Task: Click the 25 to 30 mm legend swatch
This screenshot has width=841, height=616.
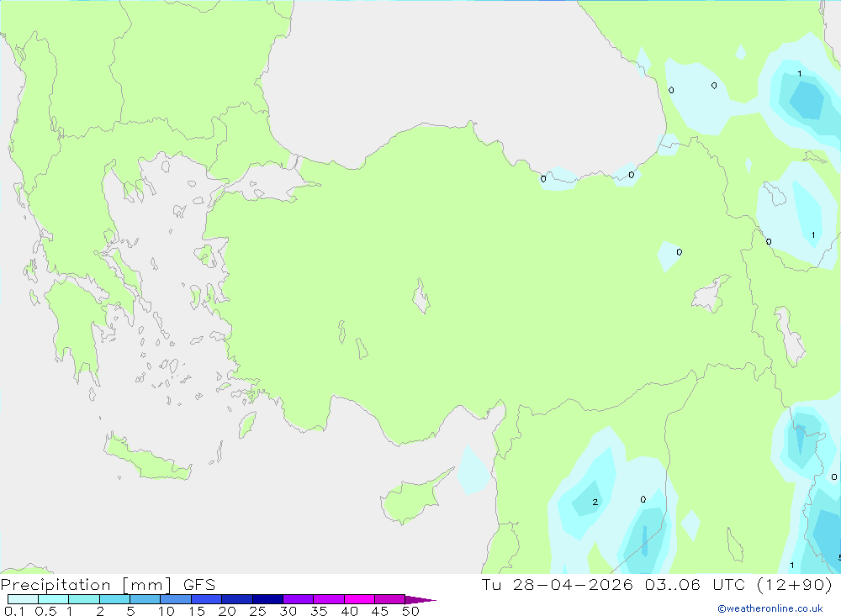Action: click(267, 599)
